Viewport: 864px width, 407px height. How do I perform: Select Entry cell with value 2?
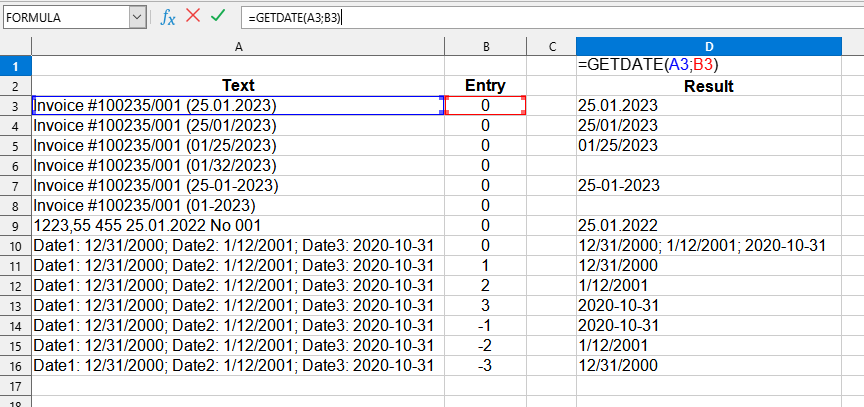click(485, 285)
